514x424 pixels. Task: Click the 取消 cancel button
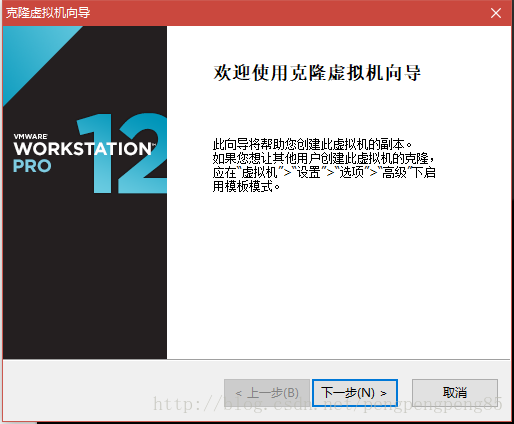click(455, 392)
